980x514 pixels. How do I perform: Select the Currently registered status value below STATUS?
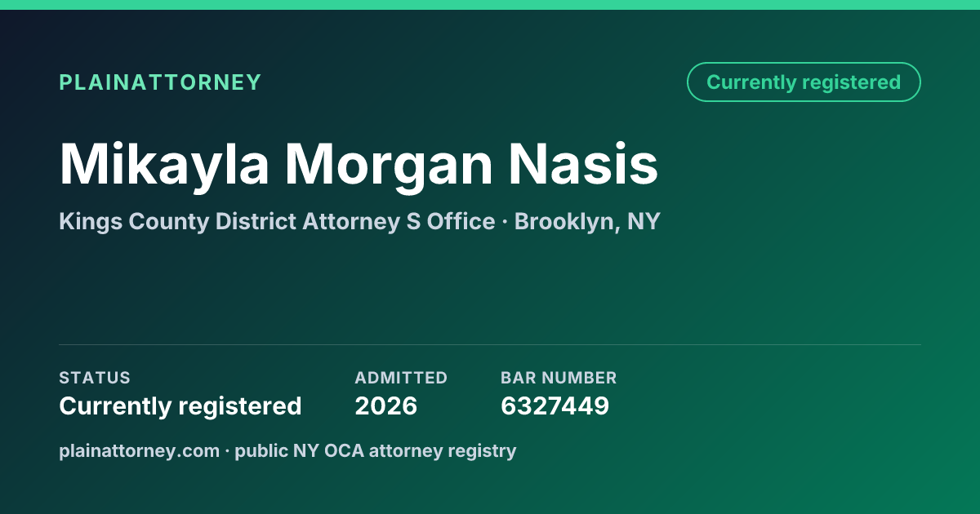pos(180,406)
